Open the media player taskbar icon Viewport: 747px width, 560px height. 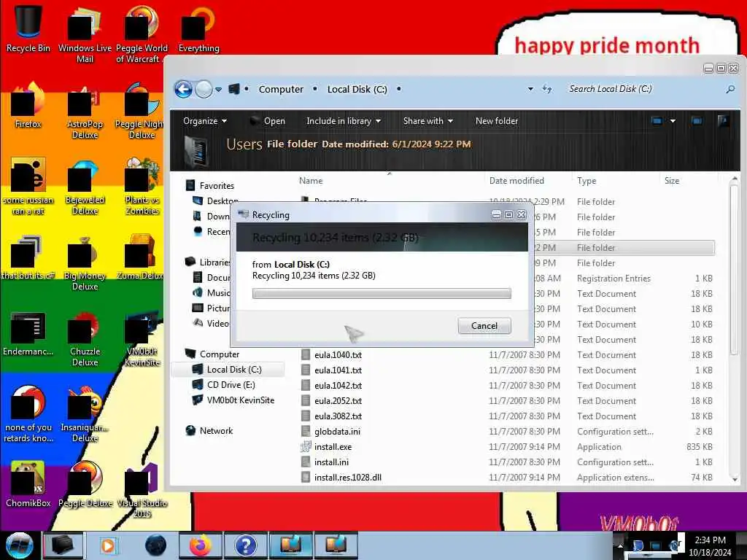[108, 545]
